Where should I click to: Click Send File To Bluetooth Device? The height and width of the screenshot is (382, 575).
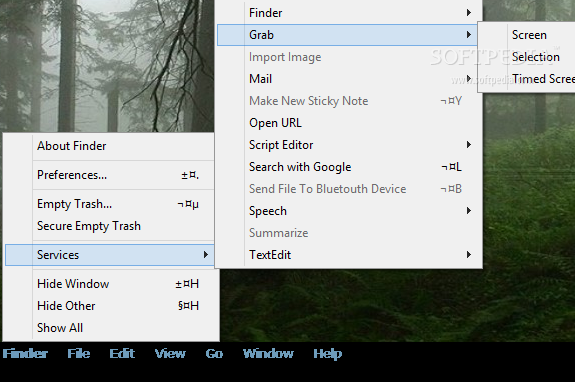tap(347, 189)
